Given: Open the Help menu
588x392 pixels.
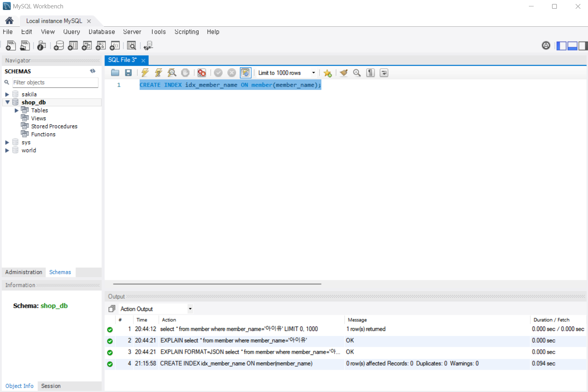Looking at the screenshot, I should click(x=213, y=32).
